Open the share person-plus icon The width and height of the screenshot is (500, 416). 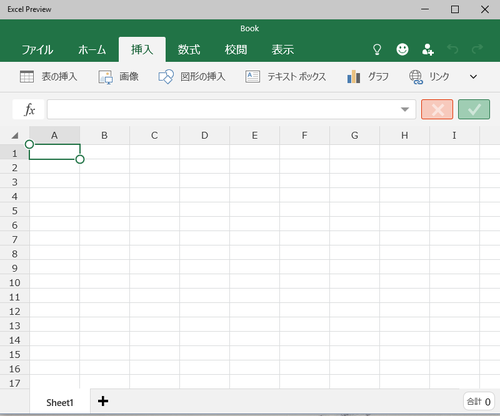pos(428,50)
